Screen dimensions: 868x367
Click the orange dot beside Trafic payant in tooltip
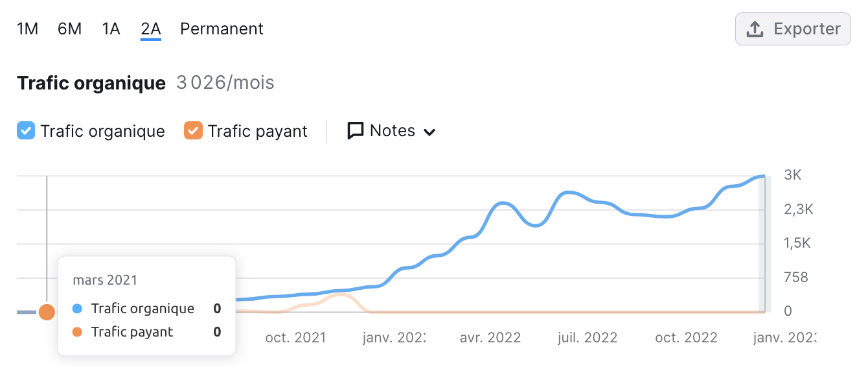pyautogui.click(x=77, y=332)
